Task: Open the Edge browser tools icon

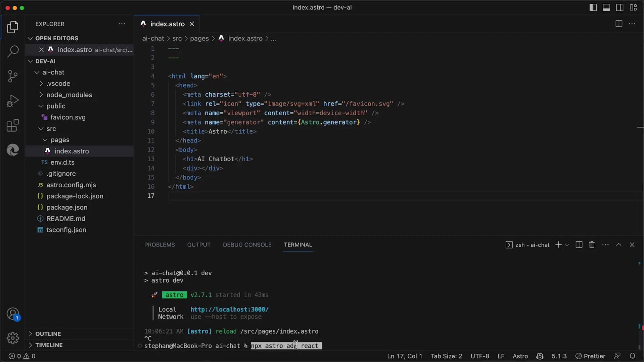Action: tap(13, 150)
